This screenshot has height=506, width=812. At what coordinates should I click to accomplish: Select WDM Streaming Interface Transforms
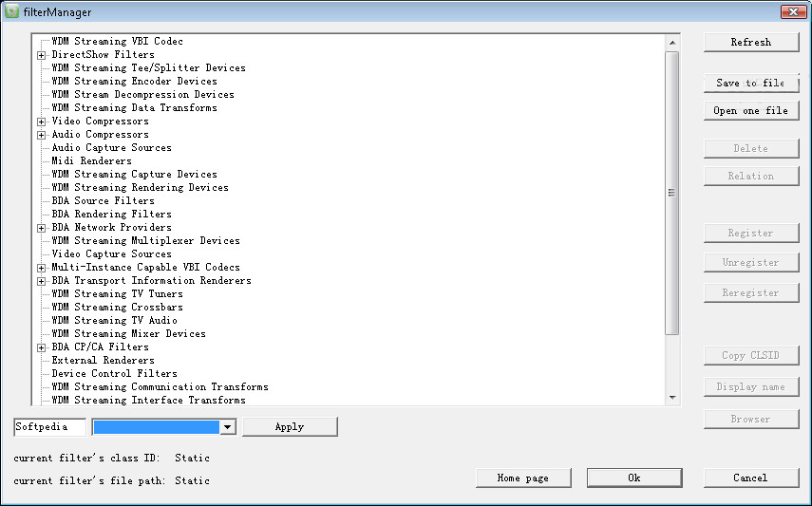pos(148,401)
